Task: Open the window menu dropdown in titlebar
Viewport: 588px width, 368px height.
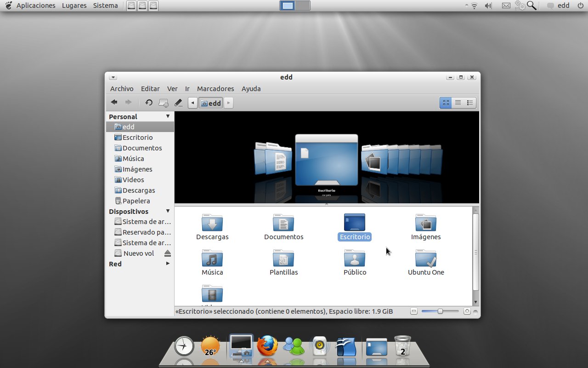Action: click(113, 77)
